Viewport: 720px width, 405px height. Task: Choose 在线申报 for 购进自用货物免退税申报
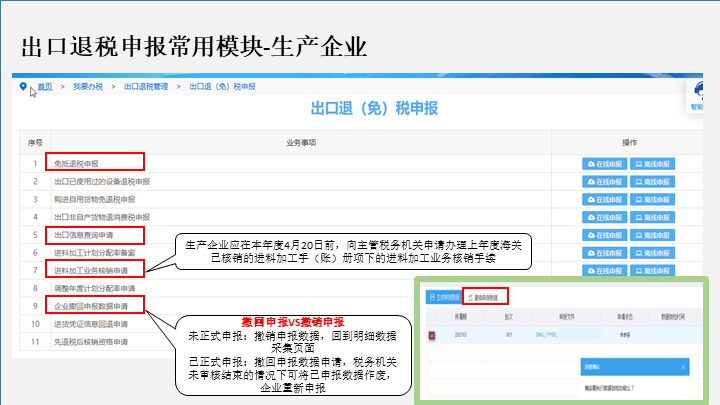pos(604,200)
